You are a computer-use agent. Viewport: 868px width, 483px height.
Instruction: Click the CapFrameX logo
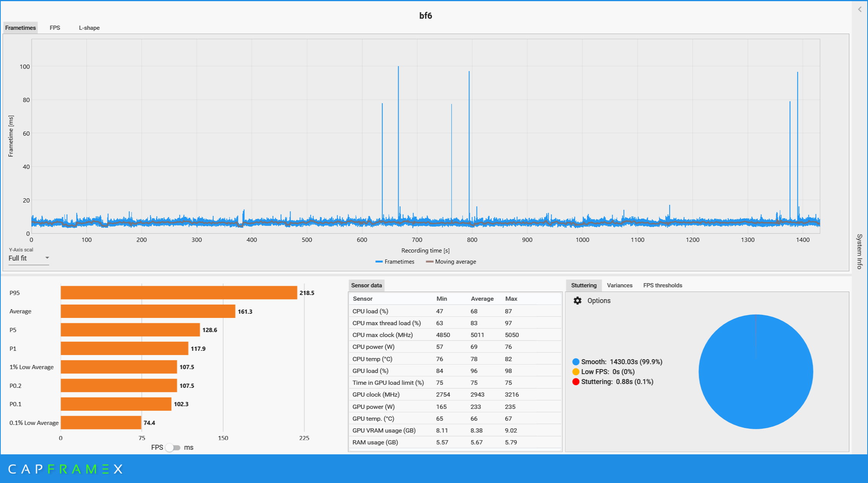click(65, 469)
